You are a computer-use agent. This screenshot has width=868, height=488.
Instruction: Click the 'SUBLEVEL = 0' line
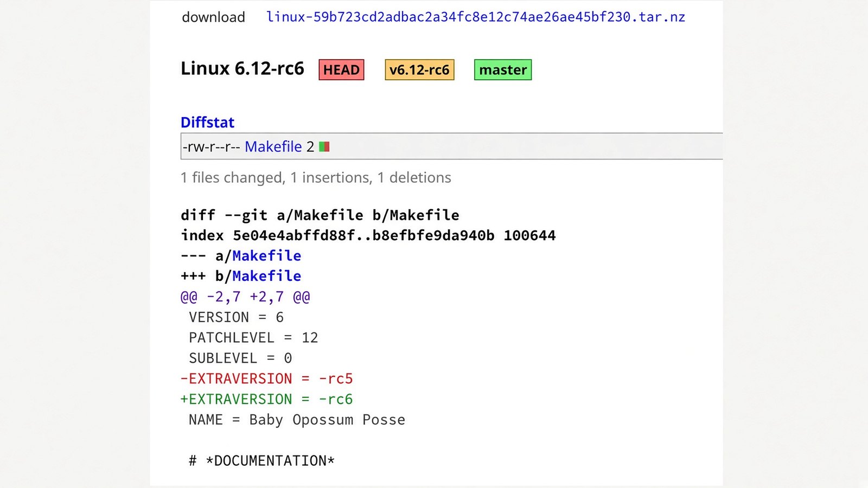point(240,358)
